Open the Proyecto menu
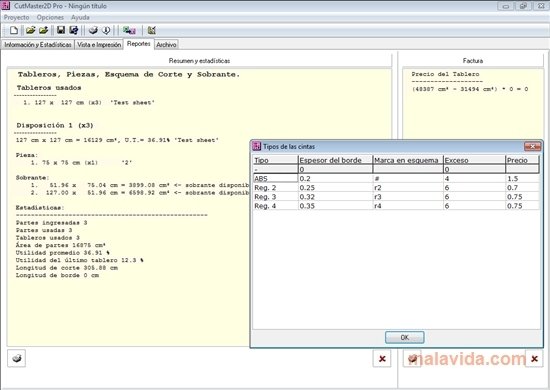This screenshot has width=550, height=390. pos(16,17)
